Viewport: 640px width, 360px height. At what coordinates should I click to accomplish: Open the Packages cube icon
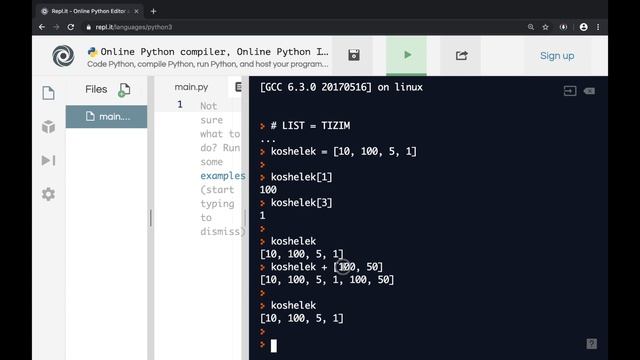coord(49,127)
